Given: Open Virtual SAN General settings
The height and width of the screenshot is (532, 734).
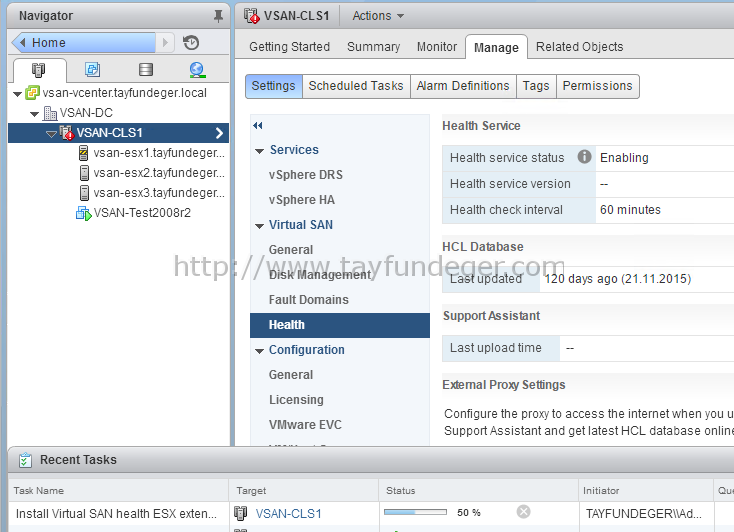Looking at the screenshot, I should 291,250.
